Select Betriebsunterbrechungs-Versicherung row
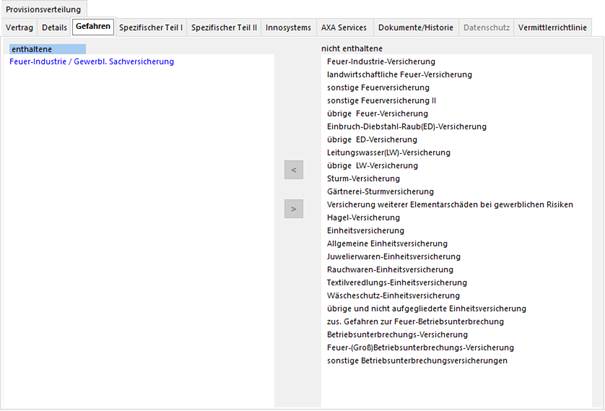Screen dimensions: 605x411 [397, 335]
